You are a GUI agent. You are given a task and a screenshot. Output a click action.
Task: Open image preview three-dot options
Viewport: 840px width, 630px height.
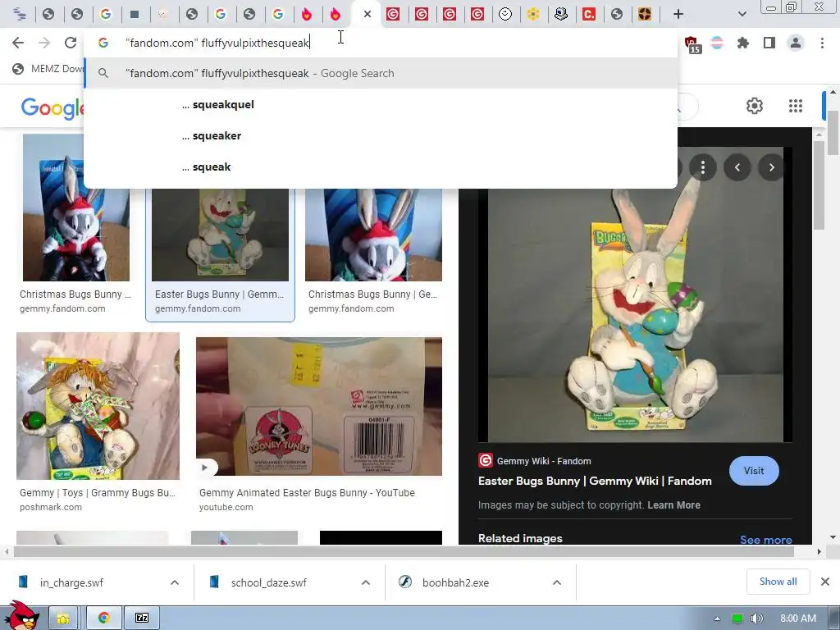click(703, 167)
